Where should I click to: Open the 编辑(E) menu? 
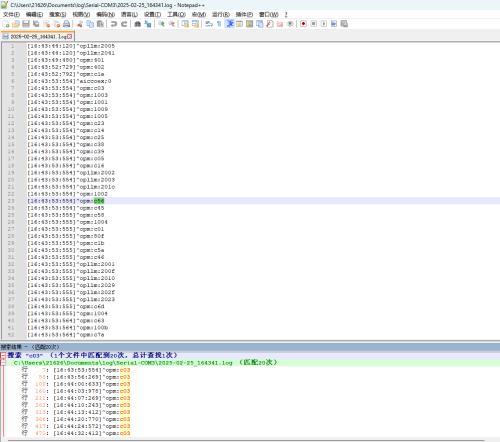click(x=34, y=14)
